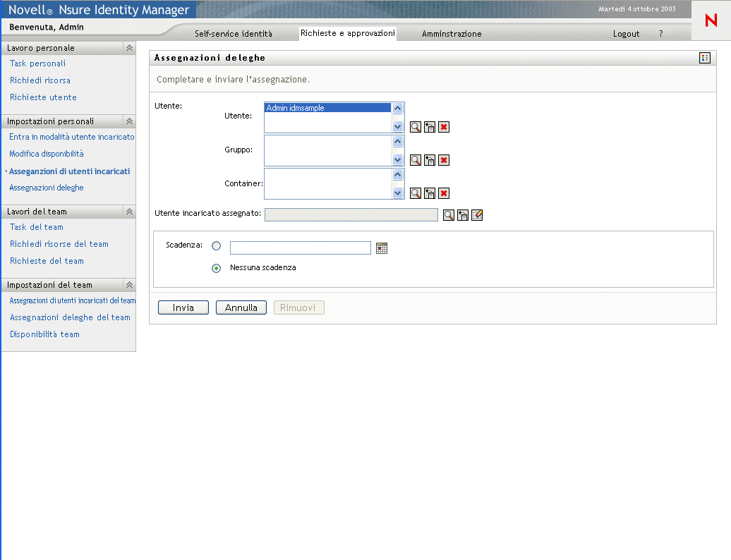
Task: Collapse the Impostazioni personali section
Action: [x=129, y=121]
